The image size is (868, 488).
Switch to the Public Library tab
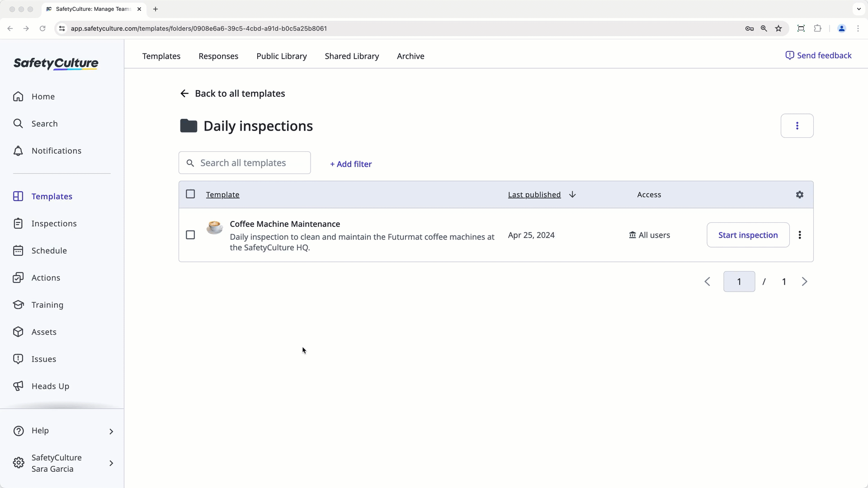(282, 56)
